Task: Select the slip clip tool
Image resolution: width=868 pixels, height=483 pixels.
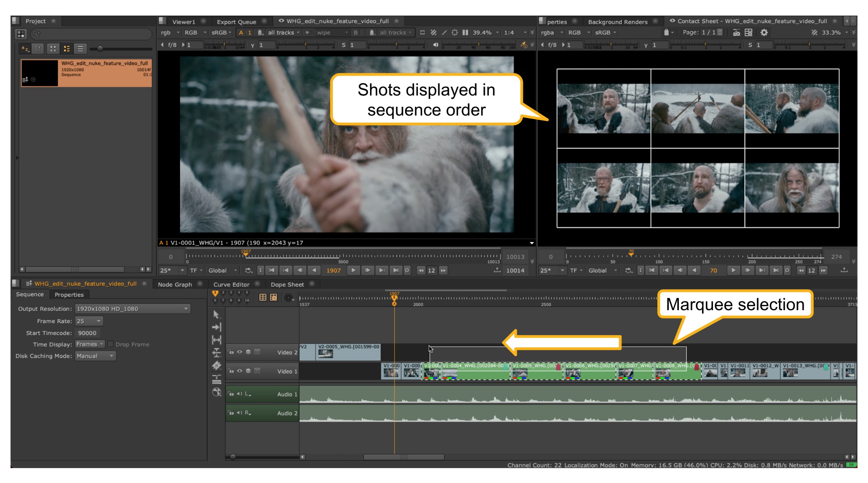Action: pos(216,340)
